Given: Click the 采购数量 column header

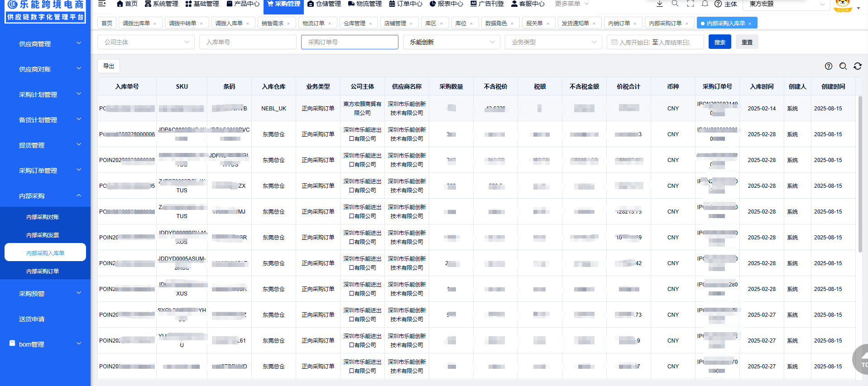Looking at the screenshot, I should (451, 86).
